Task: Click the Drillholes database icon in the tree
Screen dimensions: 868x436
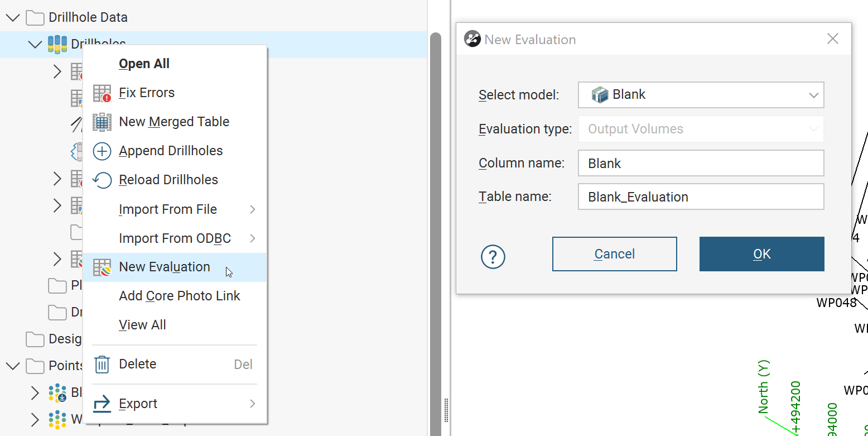Action: (x=57, y=44)
